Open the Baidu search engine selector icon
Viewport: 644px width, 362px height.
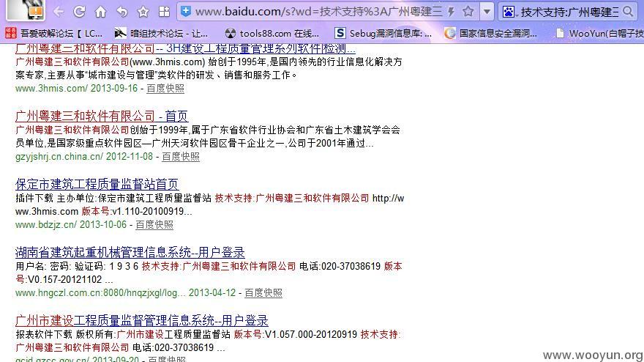pyautogui.click(x=509, y=12)
